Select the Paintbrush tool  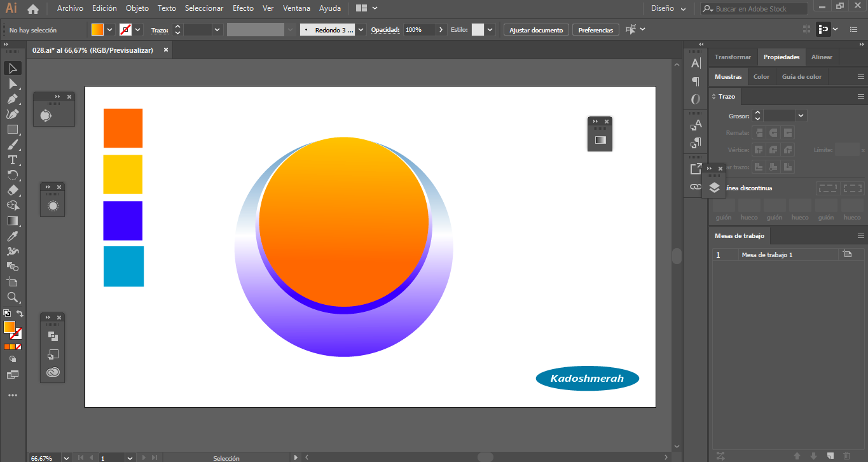coord(13,144)
